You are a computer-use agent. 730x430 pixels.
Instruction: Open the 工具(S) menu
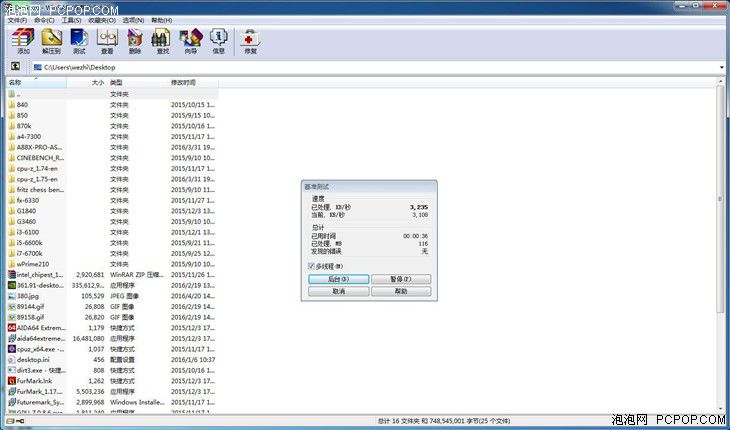pos(71,20)
